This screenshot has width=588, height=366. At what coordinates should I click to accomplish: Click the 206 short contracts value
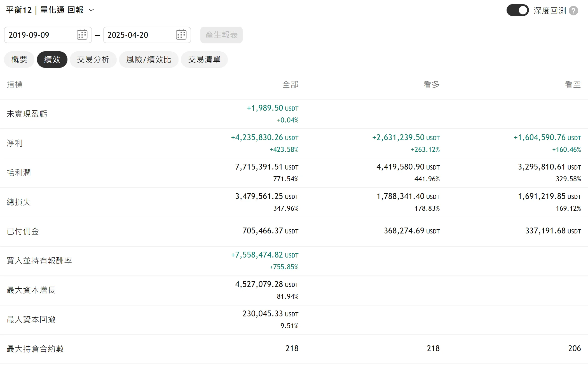[x=575, y=349]
